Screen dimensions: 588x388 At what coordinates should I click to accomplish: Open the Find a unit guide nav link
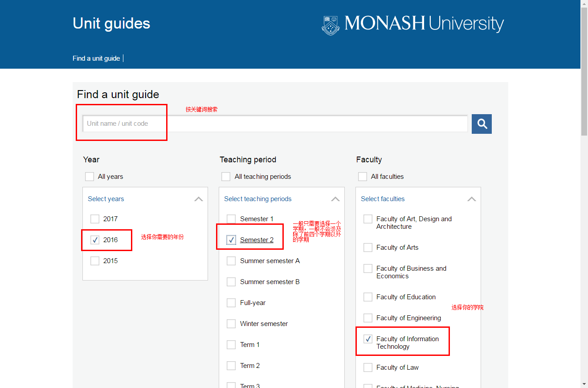[96, 58]
